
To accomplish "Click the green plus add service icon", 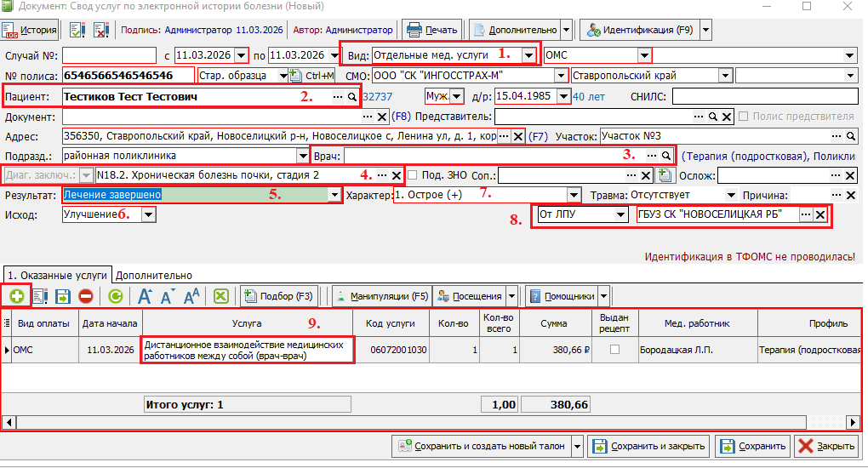I will [x=17, y=296].
